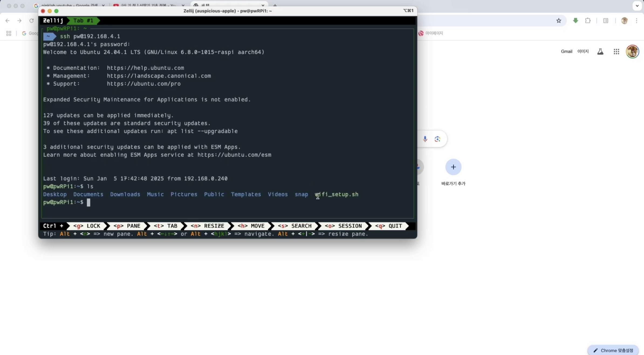The height and width of the screenshot is (355, 644).
Task: Open Search Labs flask icon
Action: click(600, 52)
